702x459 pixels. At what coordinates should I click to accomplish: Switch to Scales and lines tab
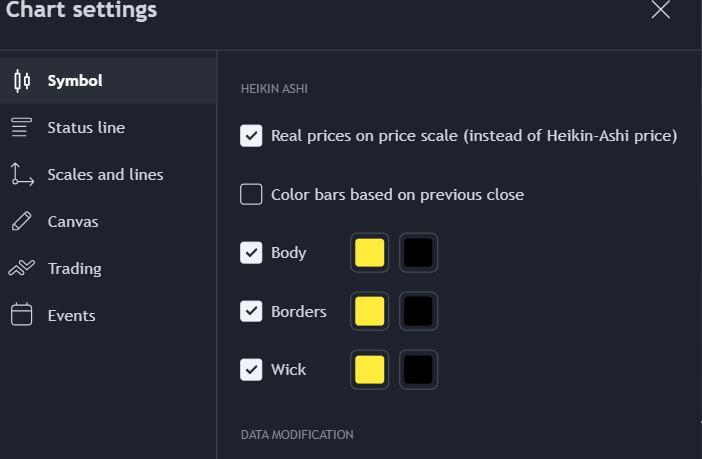[x=105, y=174]
